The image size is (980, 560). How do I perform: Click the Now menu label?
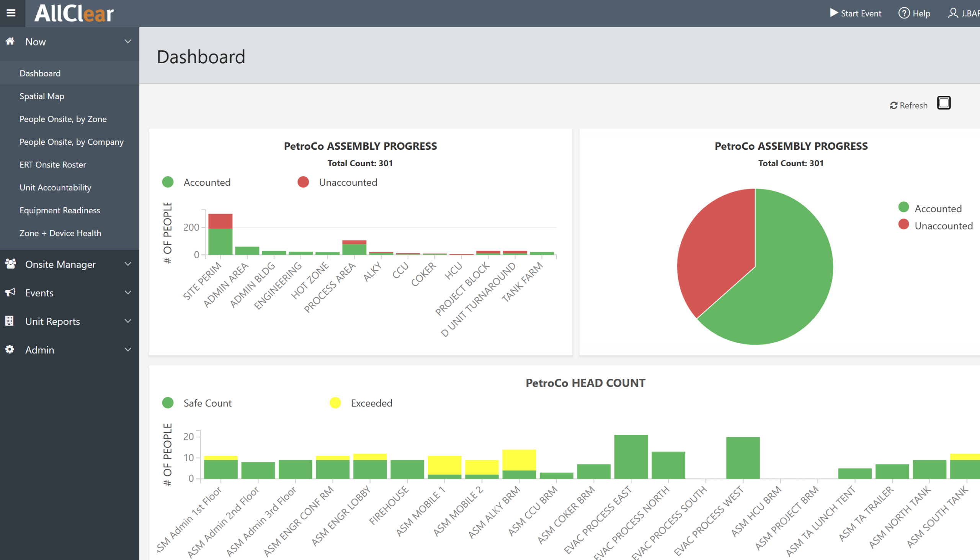click(35, 41)
